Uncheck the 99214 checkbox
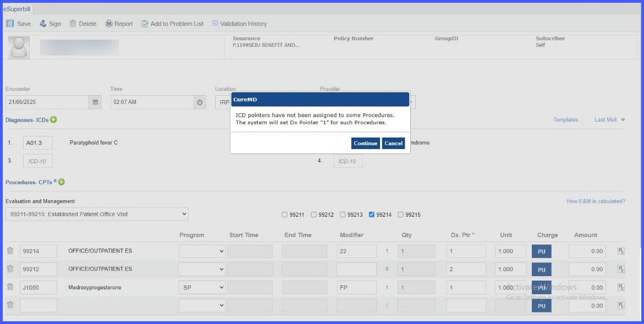 (371, 215)
